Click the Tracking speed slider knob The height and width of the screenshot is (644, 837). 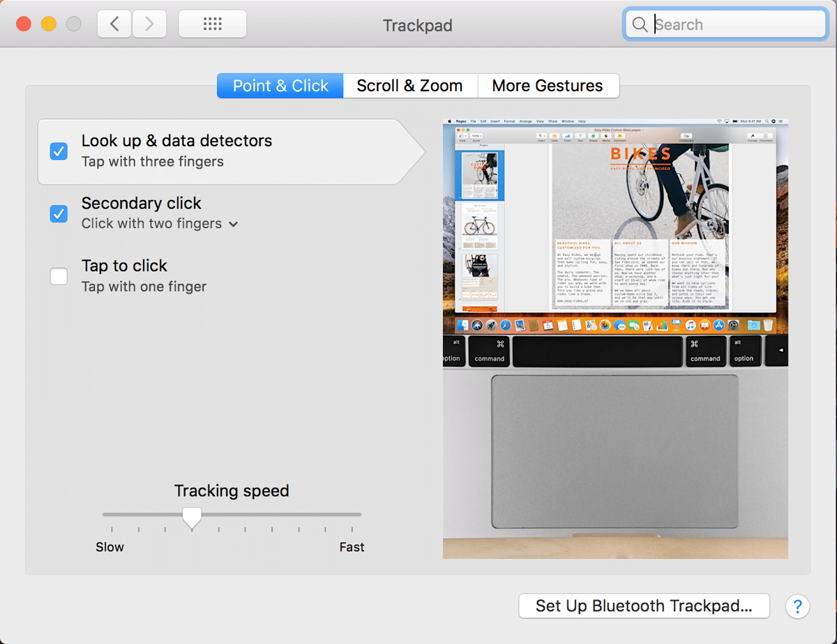tap(192, 517)
